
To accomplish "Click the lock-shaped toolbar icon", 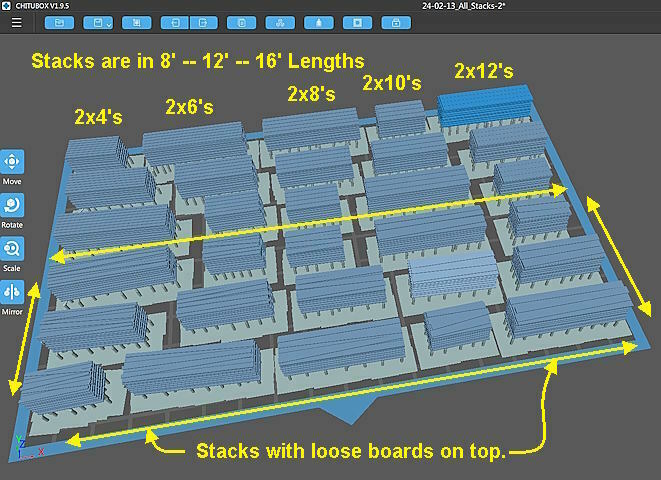I will click(x=396, y=23).
